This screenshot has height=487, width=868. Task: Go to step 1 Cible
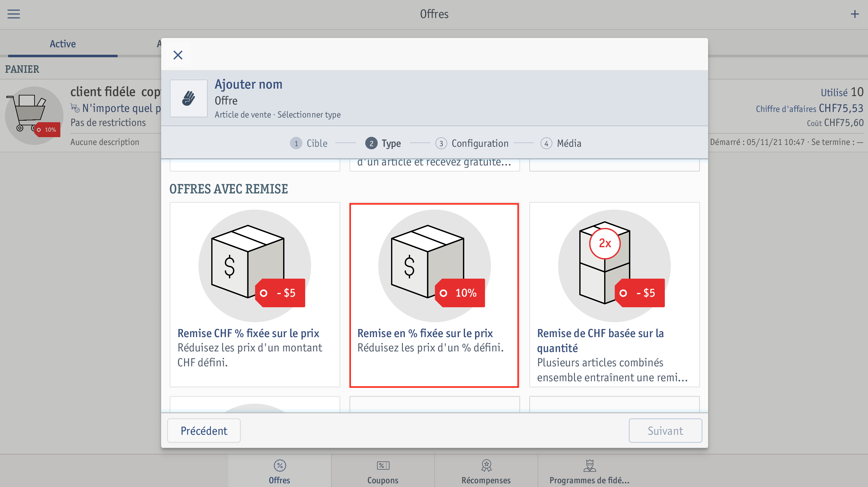point(309,143)
